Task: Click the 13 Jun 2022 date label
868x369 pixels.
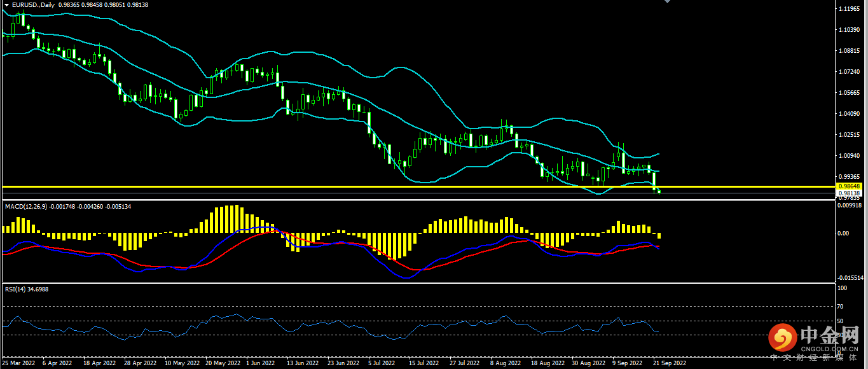Action: pos(303,363)
